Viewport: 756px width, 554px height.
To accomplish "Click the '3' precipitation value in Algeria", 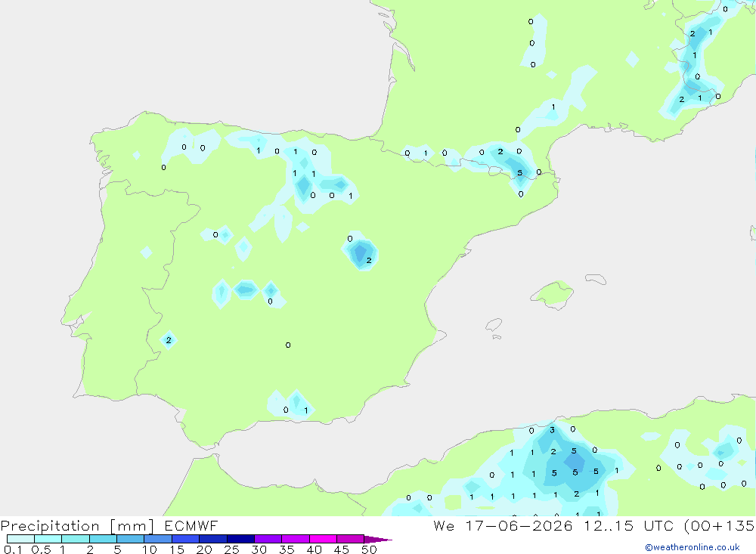I will point(552,429).
